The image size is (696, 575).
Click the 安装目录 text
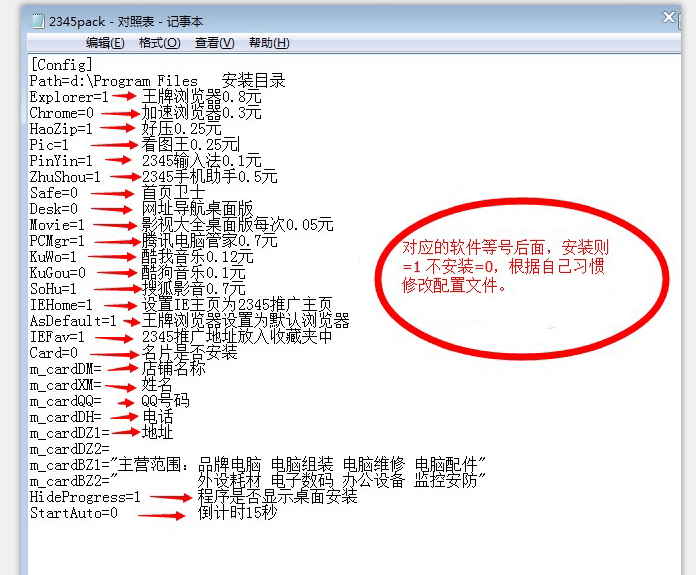point(253,81)
